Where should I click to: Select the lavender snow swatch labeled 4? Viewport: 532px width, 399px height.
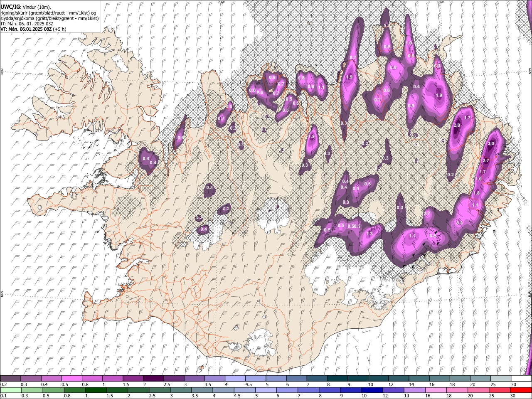tap(235, 379)
